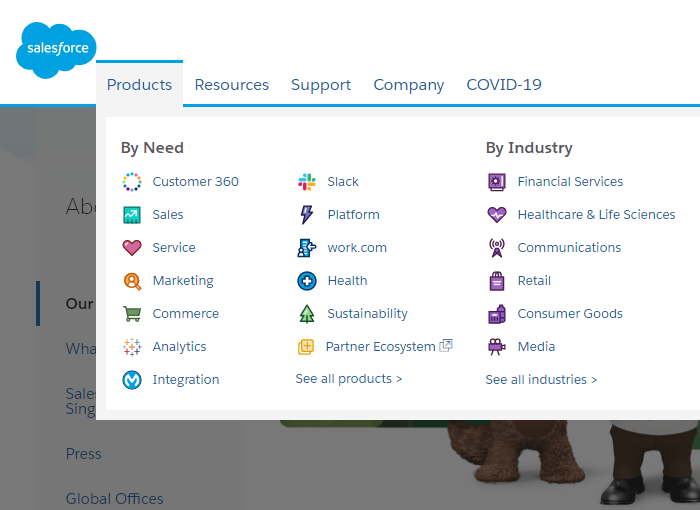
Task: Click the Salesforce cloud logo
Action: (x=56, y=48)
